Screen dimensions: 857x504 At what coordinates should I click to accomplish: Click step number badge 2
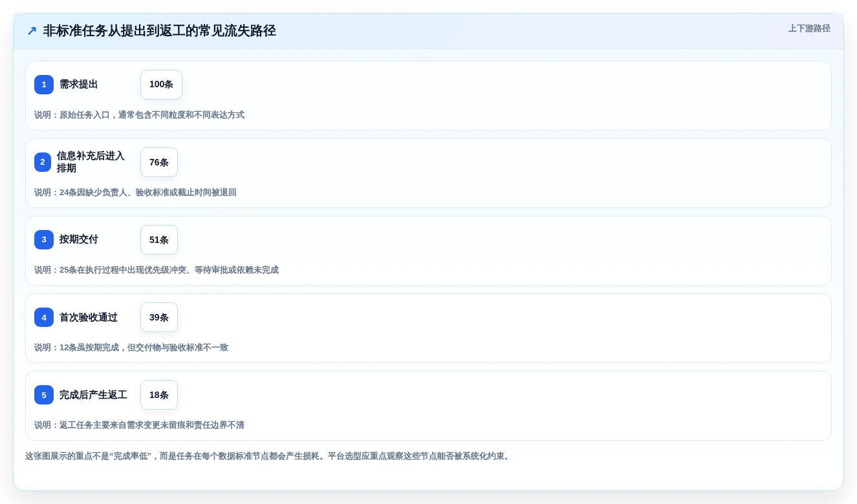pyautogui.click(x=43, y=162)
